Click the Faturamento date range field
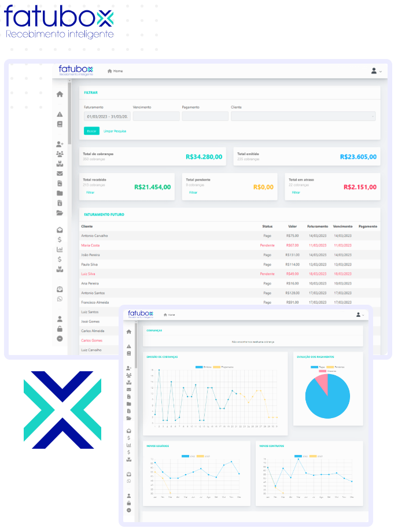Image resolution: width=398 pixels, height=532 pixels. (x=107, y=116)
